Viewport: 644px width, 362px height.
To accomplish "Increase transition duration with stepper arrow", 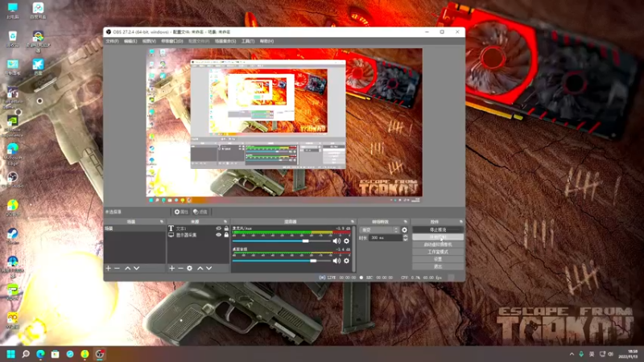I will [x=406, y=236].
